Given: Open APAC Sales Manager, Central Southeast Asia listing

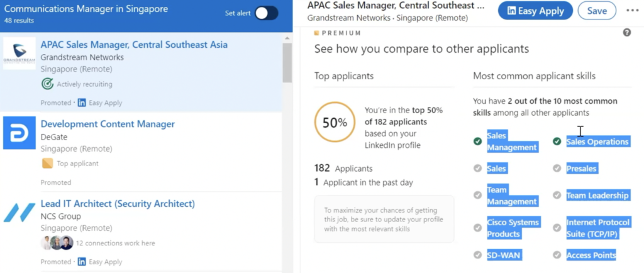Looking at the screenshot, I should [134, 44].
